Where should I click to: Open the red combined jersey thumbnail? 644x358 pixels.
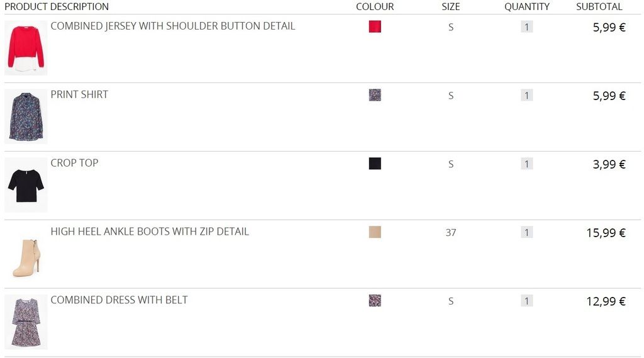[x=26, y=48]
